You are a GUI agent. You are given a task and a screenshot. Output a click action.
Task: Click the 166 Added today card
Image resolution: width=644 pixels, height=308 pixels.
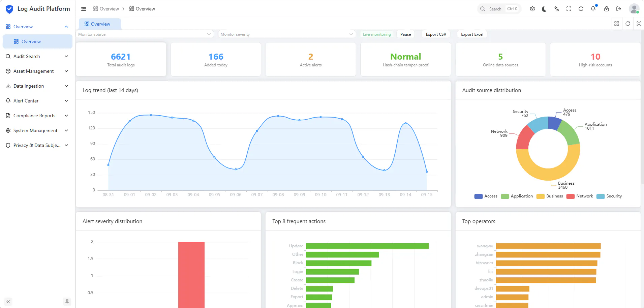point(216,59)
